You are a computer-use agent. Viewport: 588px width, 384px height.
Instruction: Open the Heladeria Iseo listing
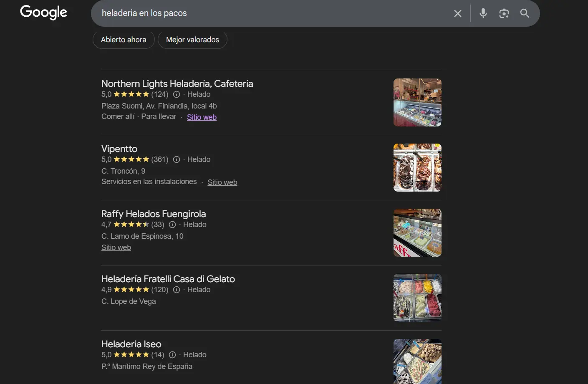click(131, 344)
